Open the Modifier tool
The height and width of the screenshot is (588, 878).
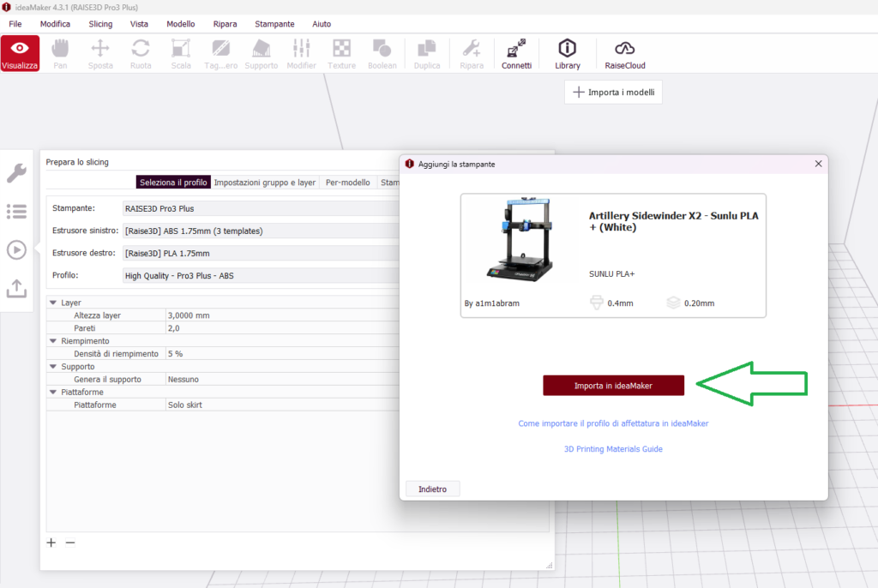[301, 53]
